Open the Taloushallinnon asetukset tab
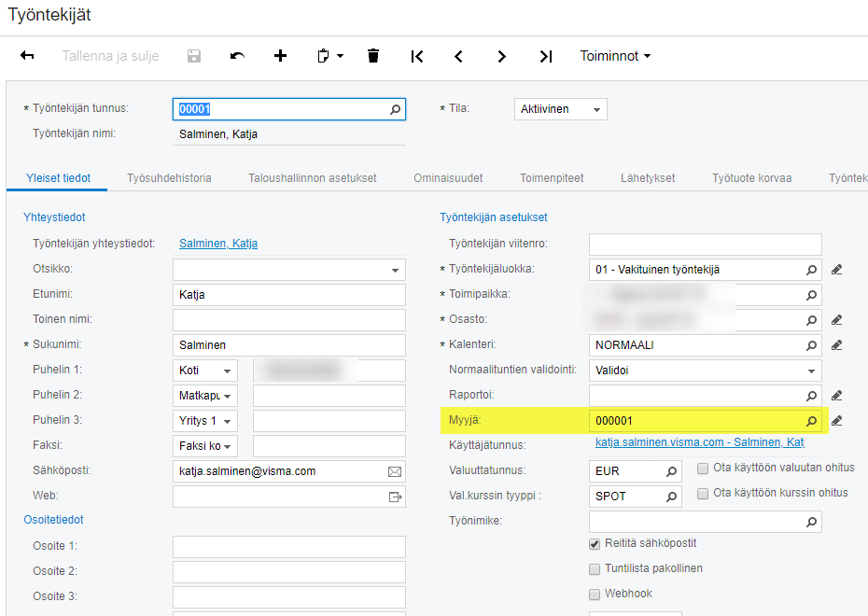 tap(312, 177)
